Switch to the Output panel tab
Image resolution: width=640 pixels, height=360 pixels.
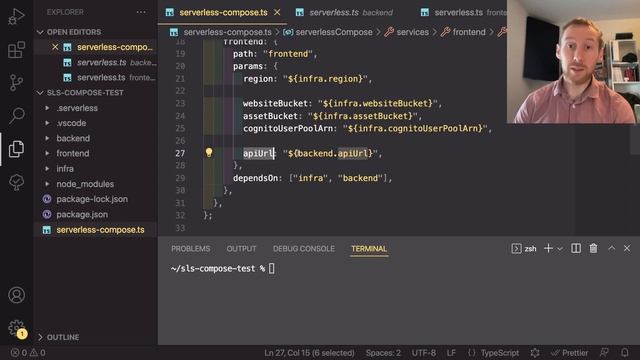tap(241, 249)
